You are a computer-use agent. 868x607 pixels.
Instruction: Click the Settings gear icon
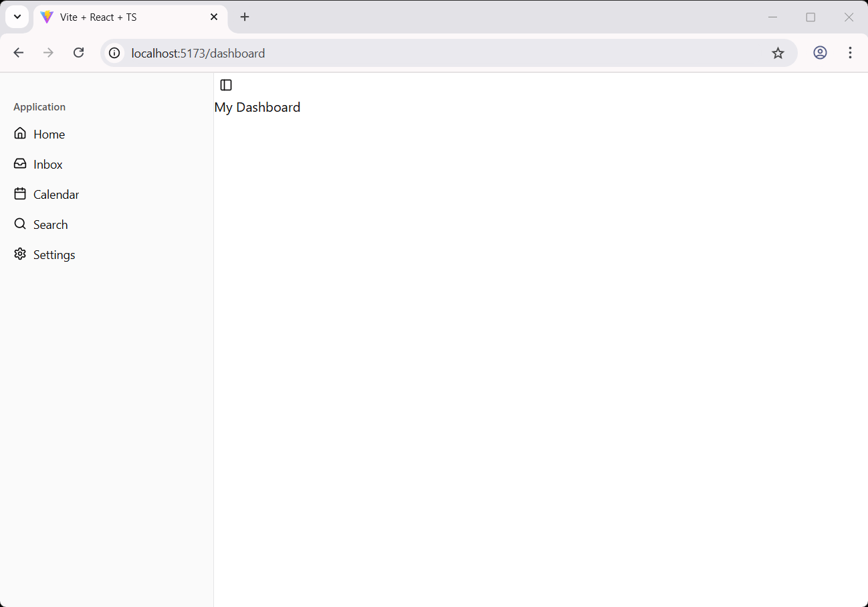[20, 254]
